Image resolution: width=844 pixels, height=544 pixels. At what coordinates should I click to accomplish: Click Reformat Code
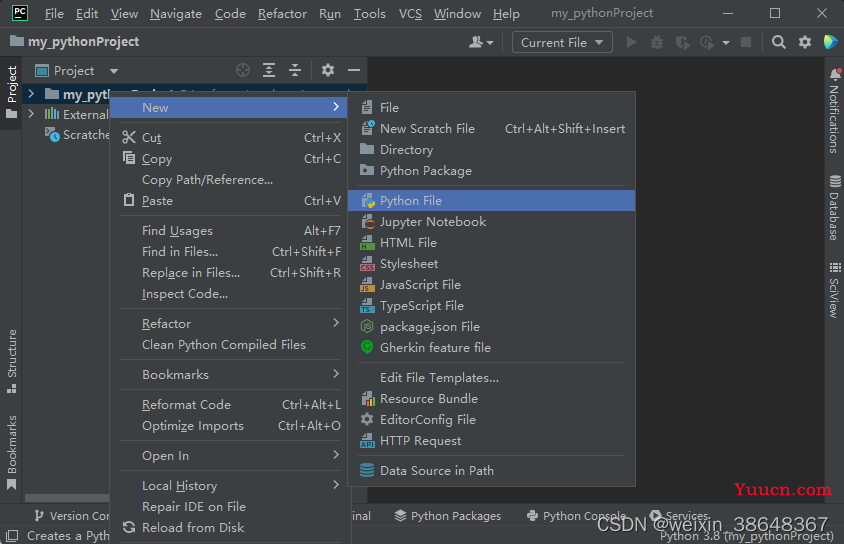tap(229, 405)
